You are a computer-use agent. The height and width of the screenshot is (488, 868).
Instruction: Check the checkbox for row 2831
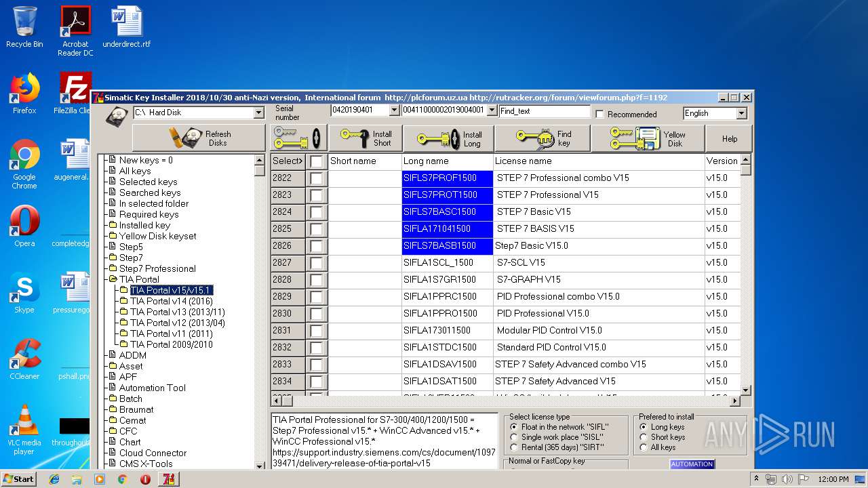click(x=316, y=331)
